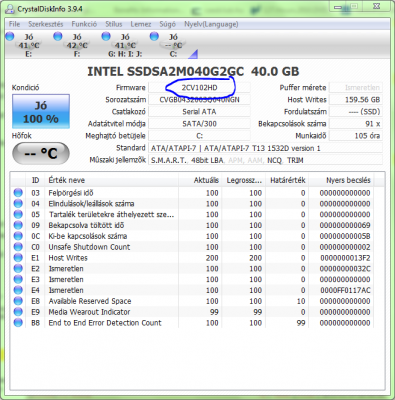Click the SATA/300 transfer mode field
Viewport: 395px width, 400px height.
click(199, 124)
